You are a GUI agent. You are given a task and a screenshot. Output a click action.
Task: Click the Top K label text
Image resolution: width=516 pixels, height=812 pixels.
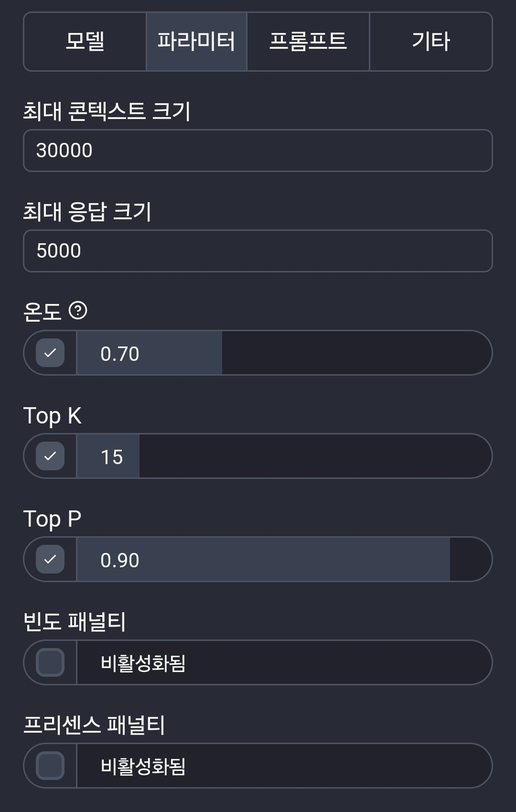53,416
